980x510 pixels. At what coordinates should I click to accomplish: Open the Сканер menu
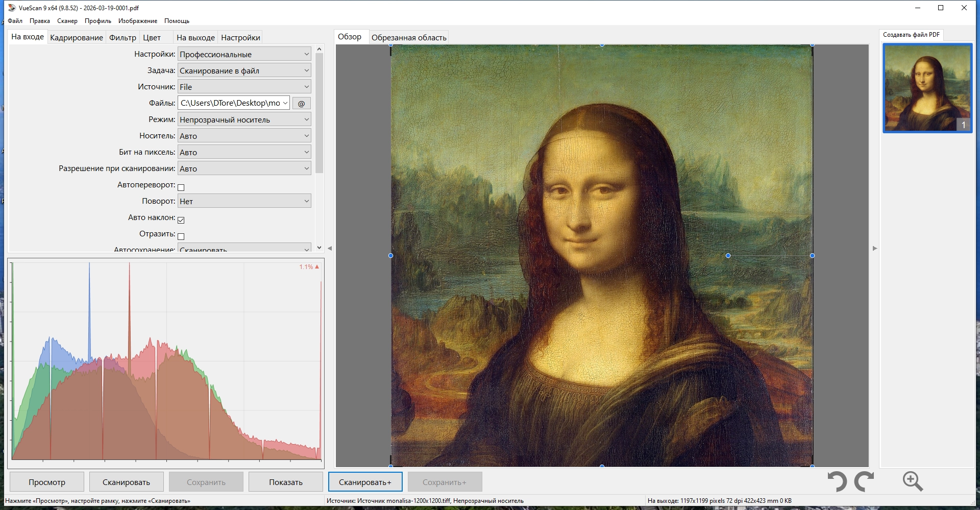67,21
